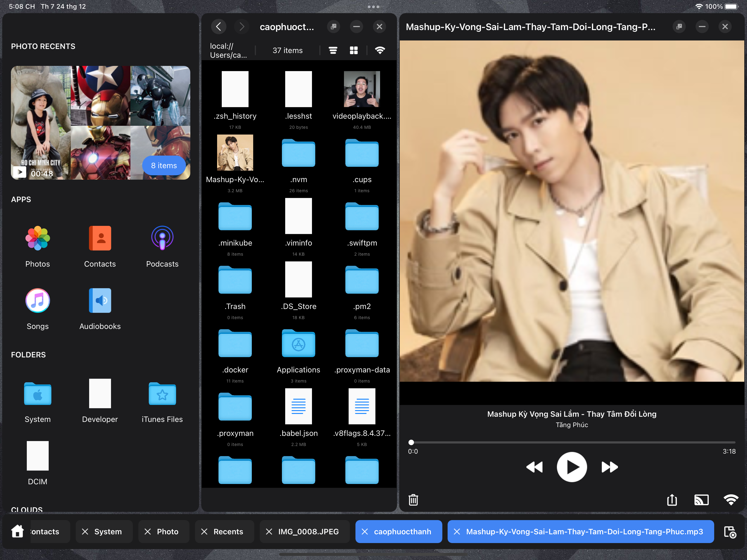Fast forward the current track
Viewport: 747px width, 560px height.
609,467
